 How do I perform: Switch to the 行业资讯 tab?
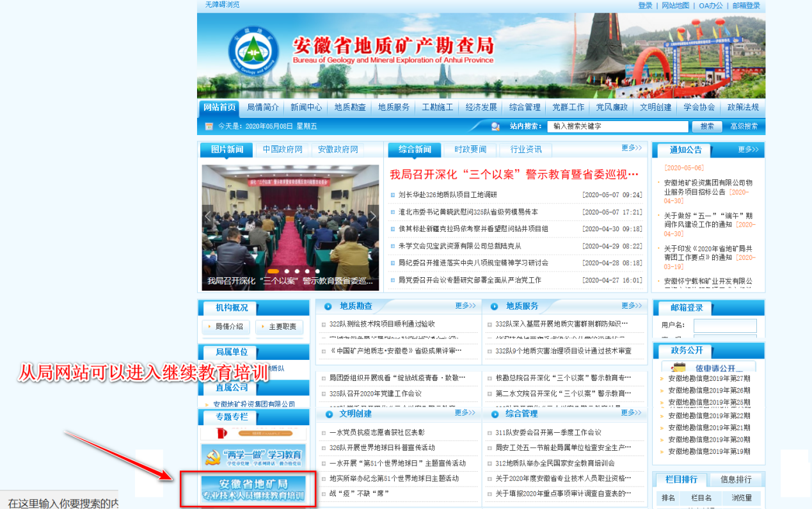pos(526,150)
